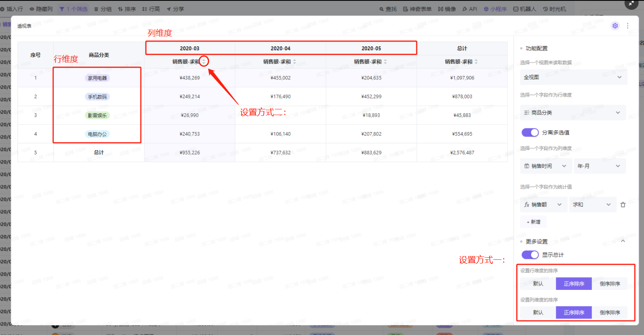This screenshot has width=644, height=335.
Task: Toggle the Separate Multi-select (分离多选值) switch
Action: (x=530, y=133)
